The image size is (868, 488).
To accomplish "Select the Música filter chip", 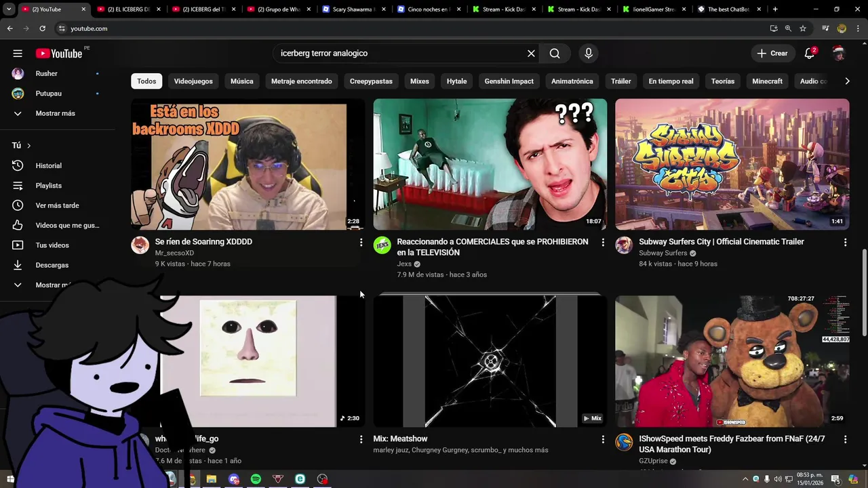I will (x=242, y=81).
